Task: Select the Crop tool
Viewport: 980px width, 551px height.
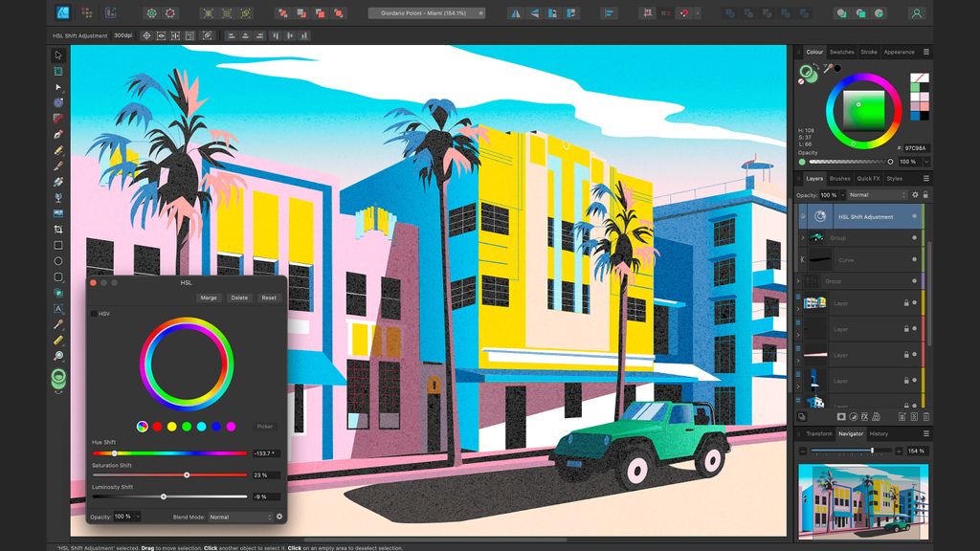Action: (x=57, y=229)
